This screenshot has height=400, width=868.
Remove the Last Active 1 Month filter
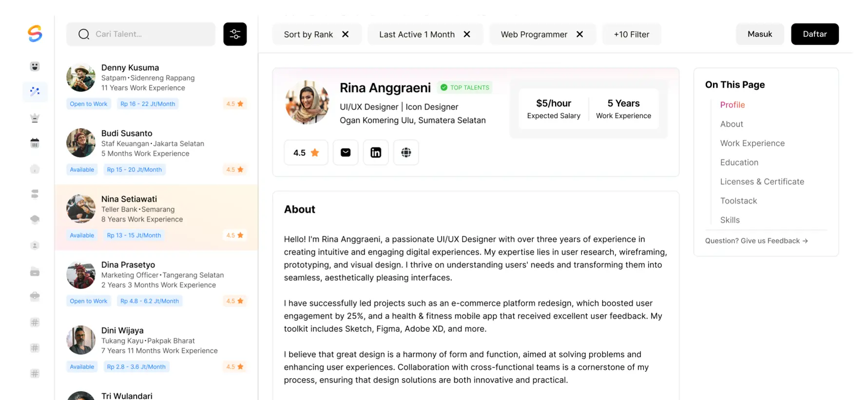pyautogui.click(x=467, y=34)
